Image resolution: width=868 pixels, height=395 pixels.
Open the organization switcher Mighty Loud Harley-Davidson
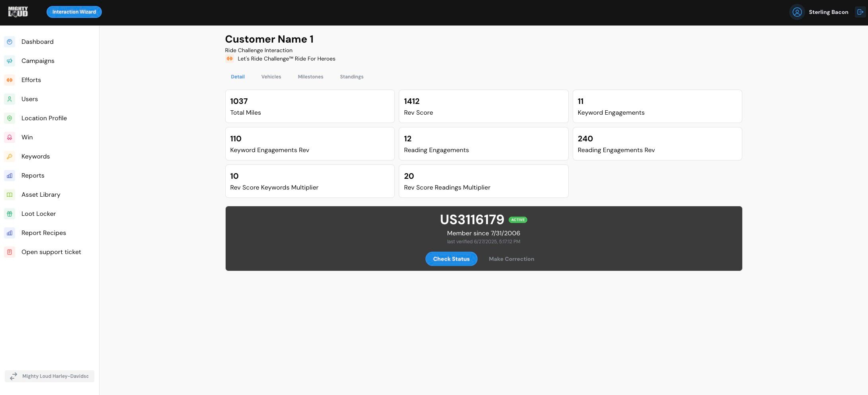pos(49,376)
